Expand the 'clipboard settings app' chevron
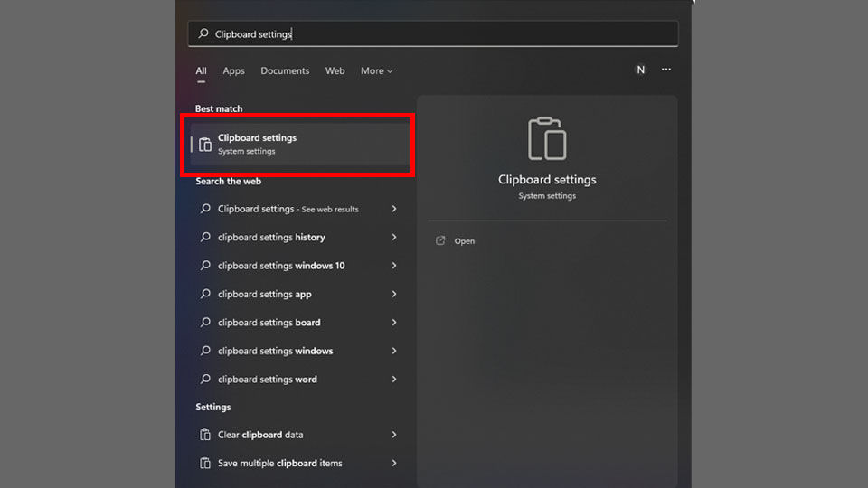The height and width of the screenshot is (488, 868). pyautogui.click(x=394, y=294)
